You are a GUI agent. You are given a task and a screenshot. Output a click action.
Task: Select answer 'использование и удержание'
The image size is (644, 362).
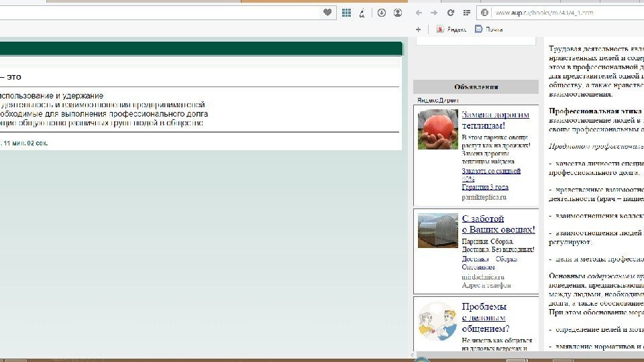click(52, 96)
